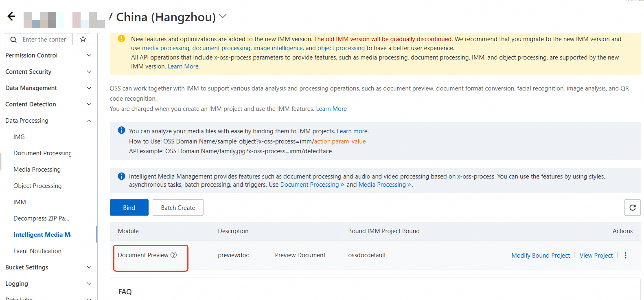Viewport: 644px width, 300px height.
Task: Open the IMM sidebar item
Action: click(20, 202)
